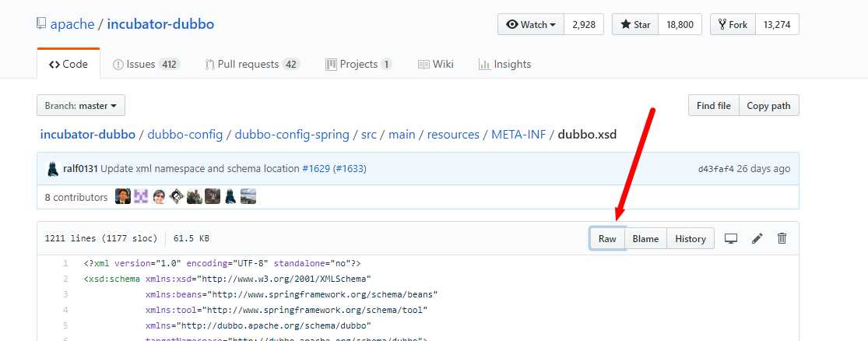Go to incubator-dubbo breadcrumb root
Screen dimensions: 868x341
(87, 135)
